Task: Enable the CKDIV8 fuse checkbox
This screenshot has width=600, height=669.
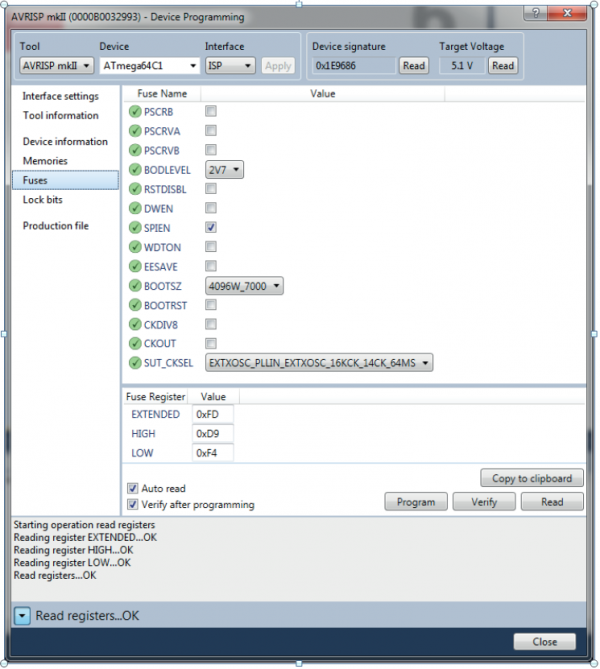Action: pyautogui.click(x=211, y=324)
